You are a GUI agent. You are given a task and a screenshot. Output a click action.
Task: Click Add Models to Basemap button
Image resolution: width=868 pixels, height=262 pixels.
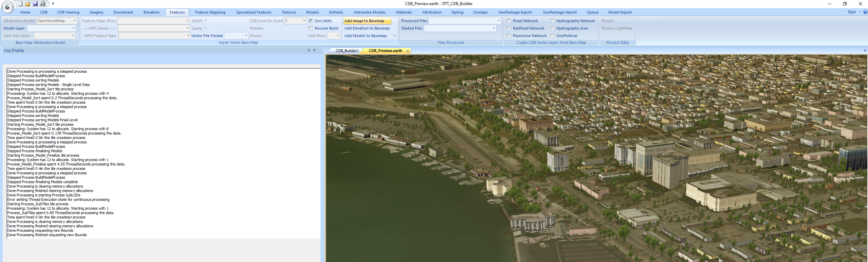(x=366, y=36)
